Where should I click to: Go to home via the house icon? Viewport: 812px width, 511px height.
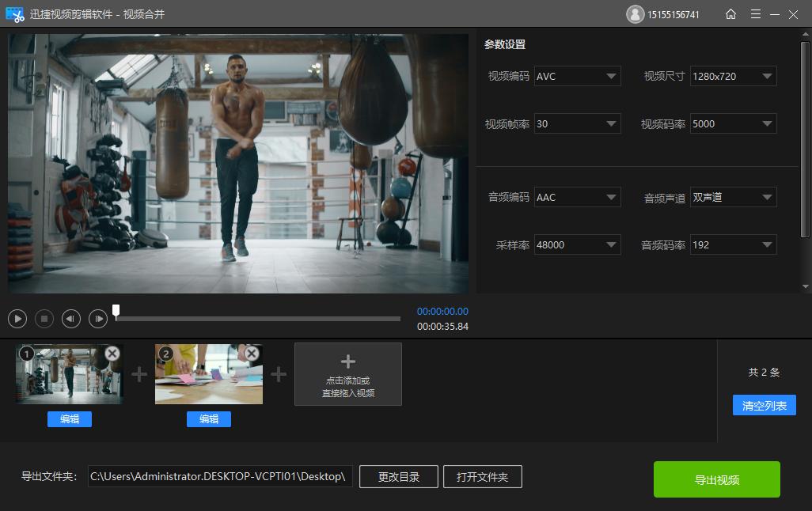(730, 14)
